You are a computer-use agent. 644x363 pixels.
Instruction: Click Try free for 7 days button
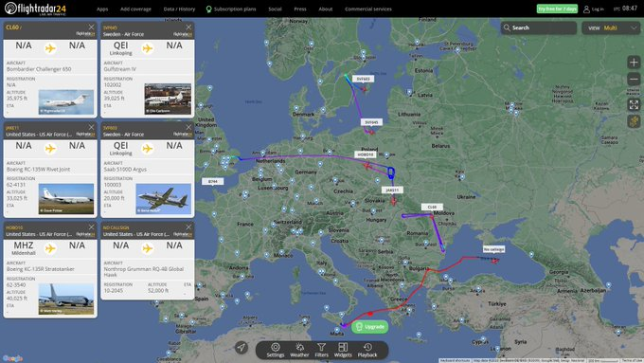coord(557,9)
